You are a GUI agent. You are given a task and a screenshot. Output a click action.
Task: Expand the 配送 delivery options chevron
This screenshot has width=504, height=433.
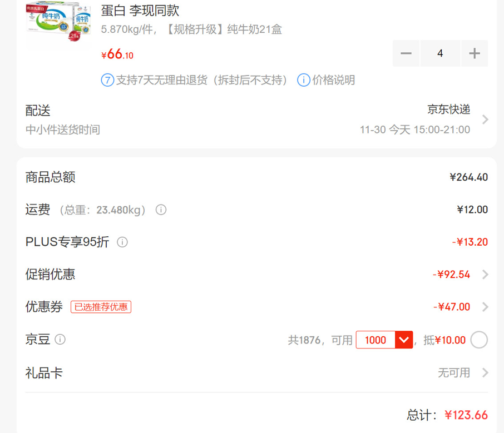485,120
